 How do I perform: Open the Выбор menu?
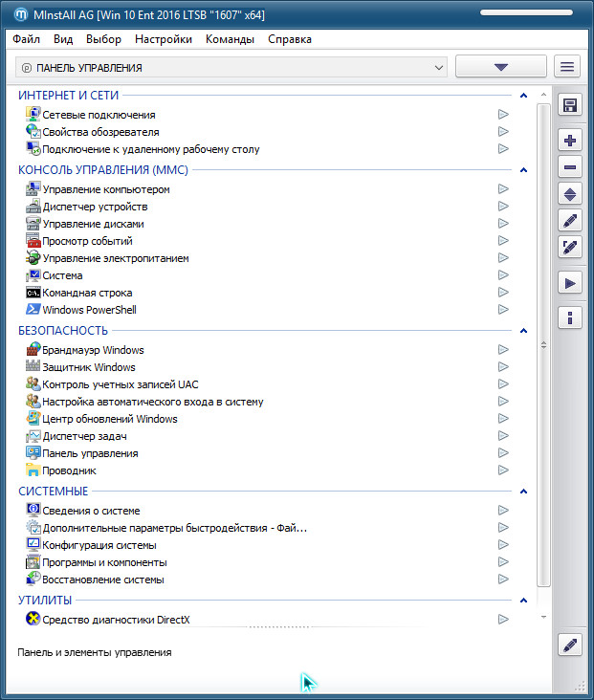point(103,39)
